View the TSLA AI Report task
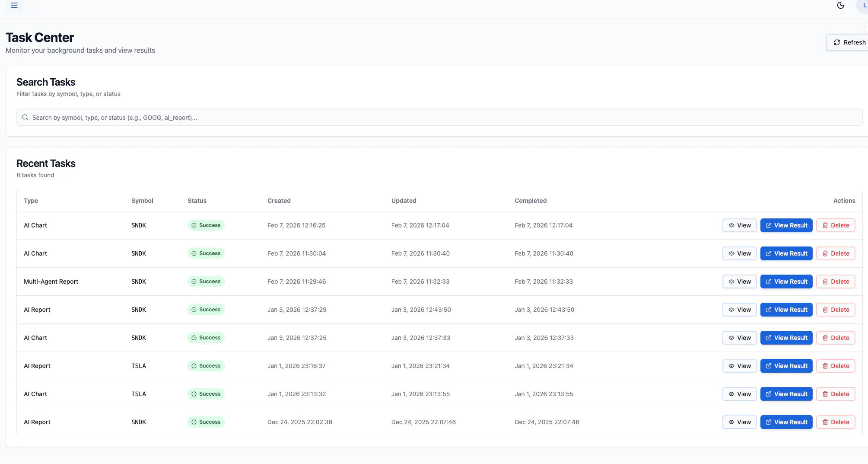The width and height of the screenshot is (868, 464). click(x=740, y=366)
